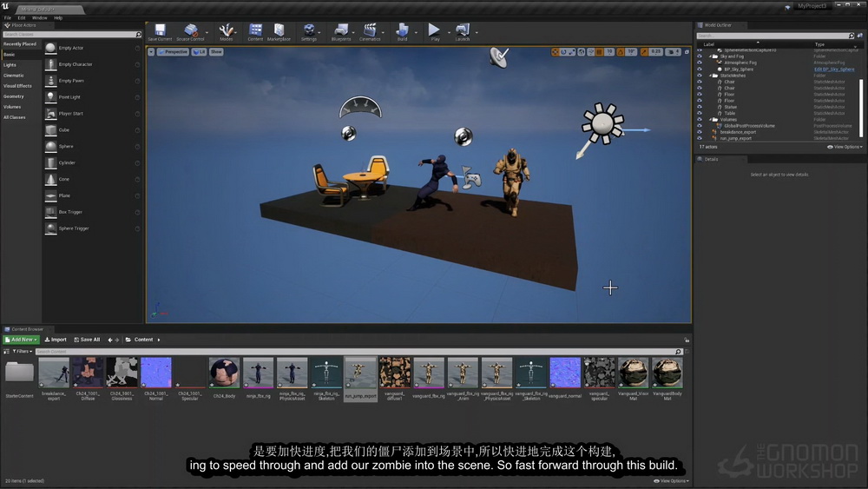Hide the Statue actor via eye icon
Screen dimensions: 868x489
pyautogui.click(x=700, y=107)
